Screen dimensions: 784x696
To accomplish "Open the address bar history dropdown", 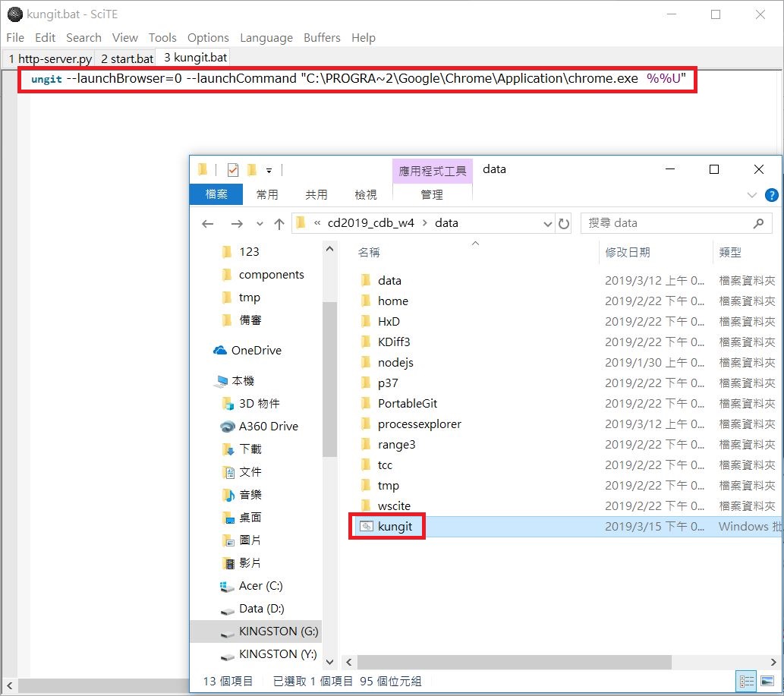I will (x=548, y=223).
